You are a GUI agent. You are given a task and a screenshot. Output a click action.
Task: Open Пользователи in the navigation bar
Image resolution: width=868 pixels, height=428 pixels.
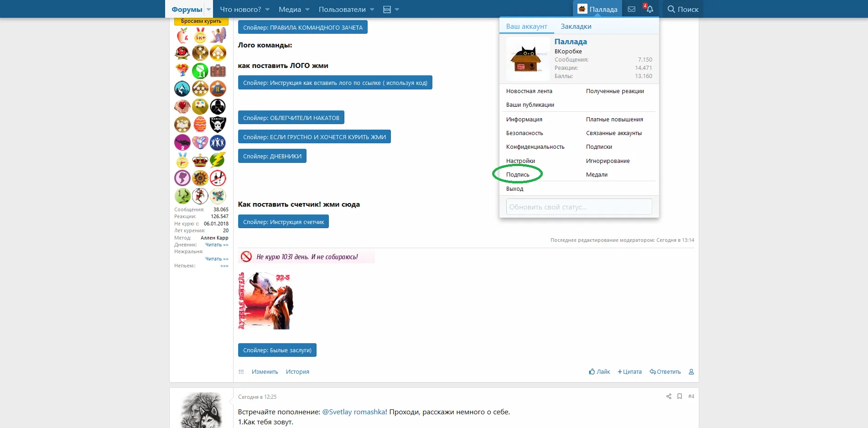(342, 10)
